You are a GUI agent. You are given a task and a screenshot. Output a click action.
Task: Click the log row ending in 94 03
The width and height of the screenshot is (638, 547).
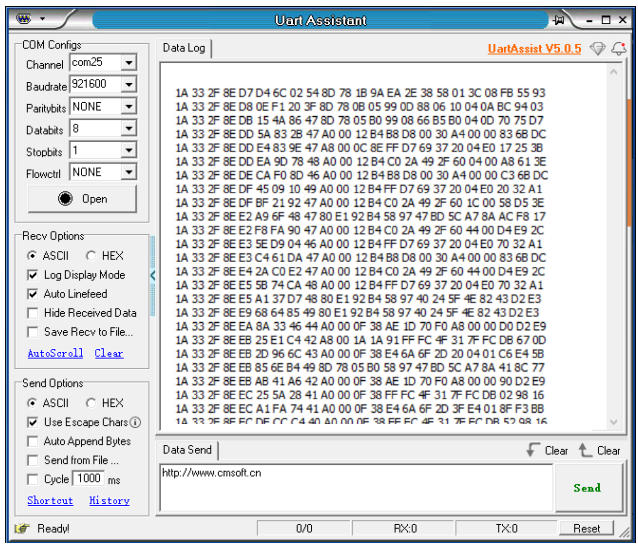359,107
